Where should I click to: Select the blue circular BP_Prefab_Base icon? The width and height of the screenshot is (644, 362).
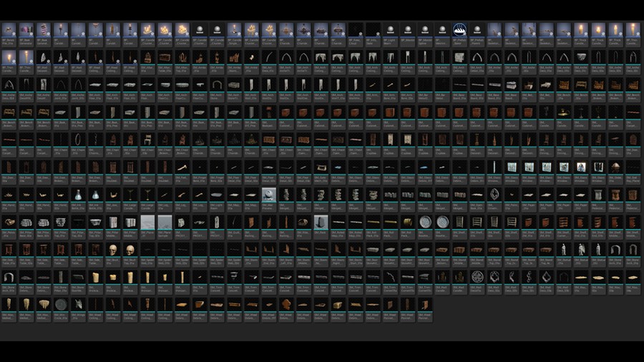pos(459,30)
